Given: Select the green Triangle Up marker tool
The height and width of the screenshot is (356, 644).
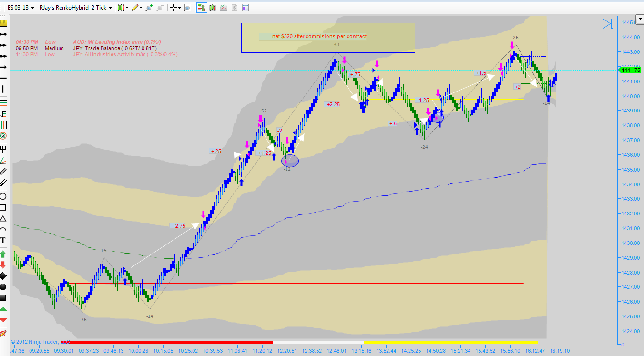Looking at the screenshot, I should point(3,310).
